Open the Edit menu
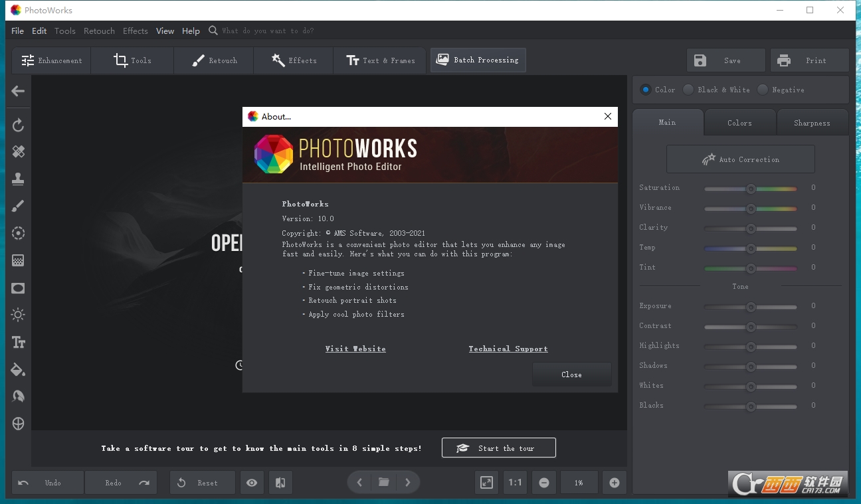Viewport: 861px width, 504px height. point(39,31)
